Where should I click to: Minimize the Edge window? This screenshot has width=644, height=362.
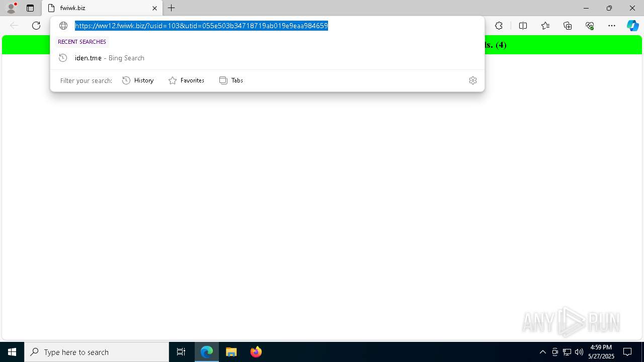point(586,8)
